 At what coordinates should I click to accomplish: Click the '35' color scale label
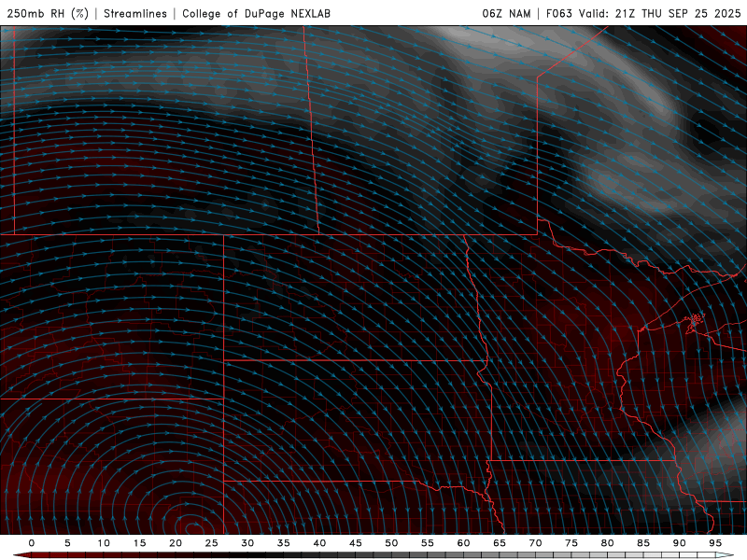[284, 543]
